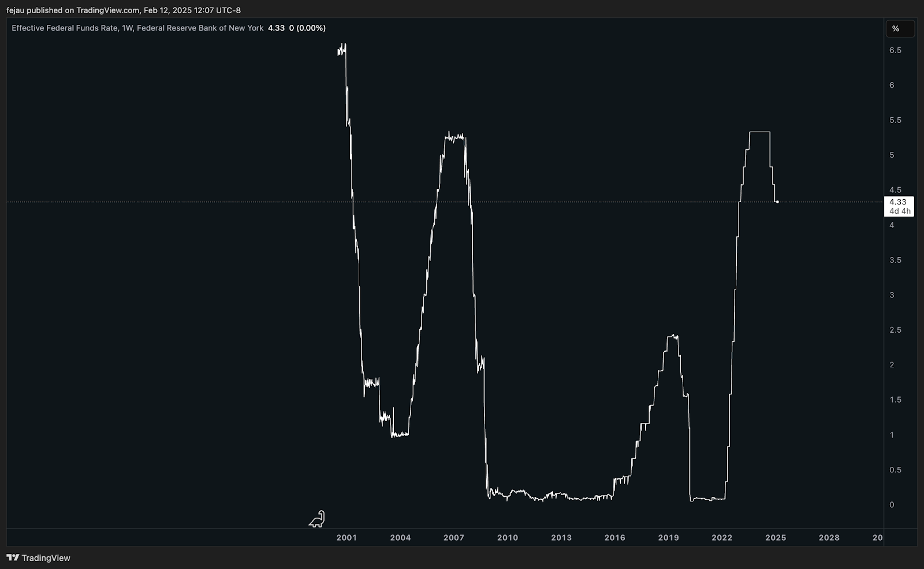Viewport: 924px width, 569px height.
Task: Click the 2016 label on time axis
Action: pos(615,537)
